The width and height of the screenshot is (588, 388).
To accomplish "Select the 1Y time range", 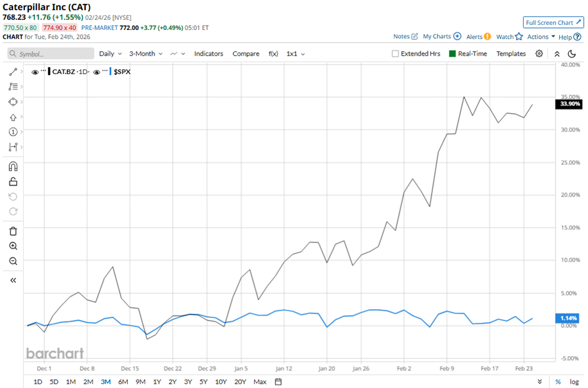I will tap(157, 382).
